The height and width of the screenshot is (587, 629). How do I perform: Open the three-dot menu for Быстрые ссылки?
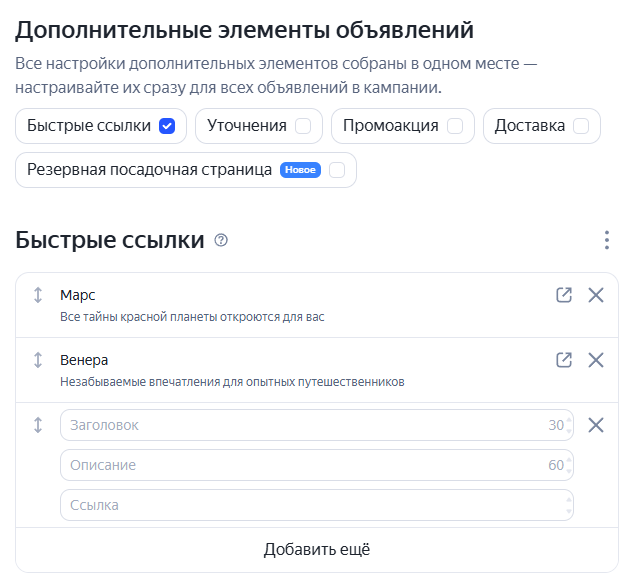coord(607,240)
